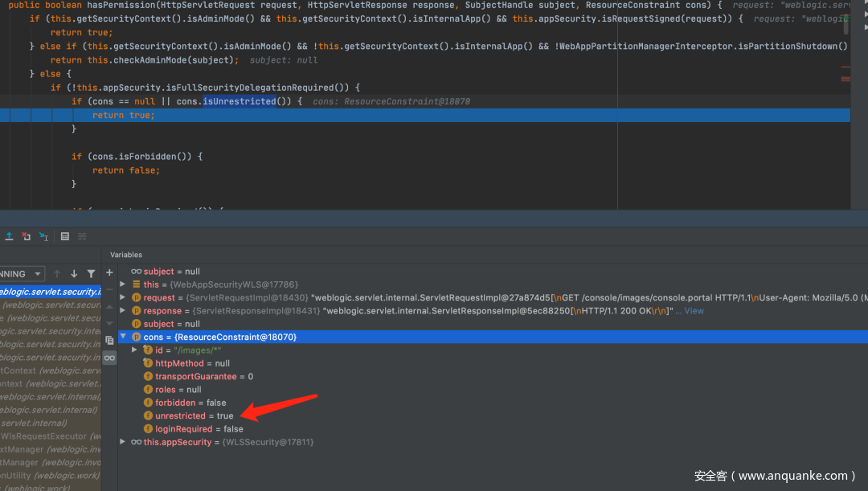
Task: Select the unrestricted = true field
Action: pyautogui.click(x=194, y=415)
